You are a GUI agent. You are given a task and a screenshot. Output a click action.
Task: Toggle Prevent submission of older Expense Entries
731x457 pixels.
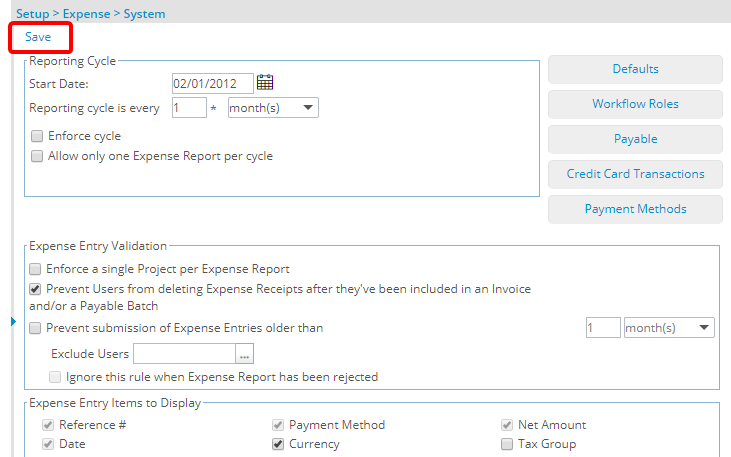[x=36, y=328]
